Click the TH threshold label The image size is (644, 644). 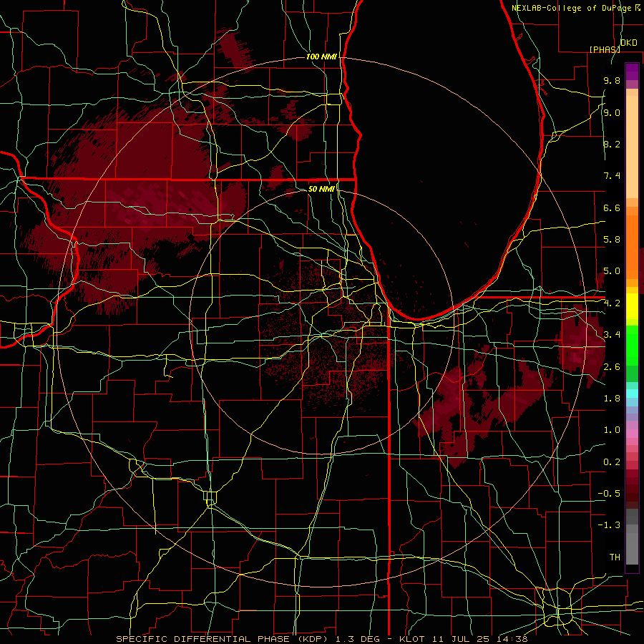click(615, 557)
